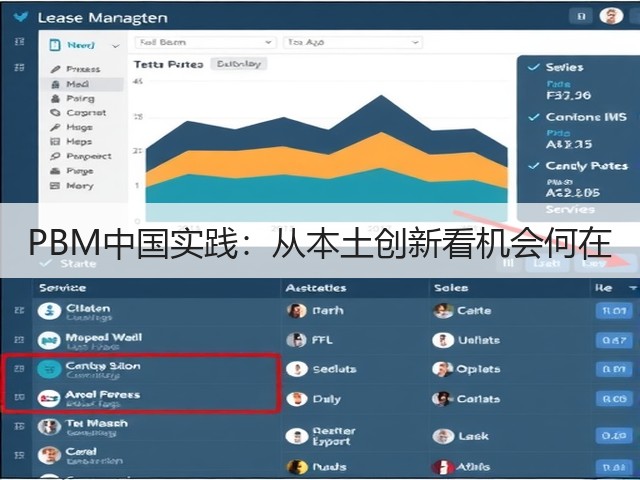This screenshot has width=640, height=480.
Task: Click the round service icon for Cllaten
Action: [x=49, y=311]
